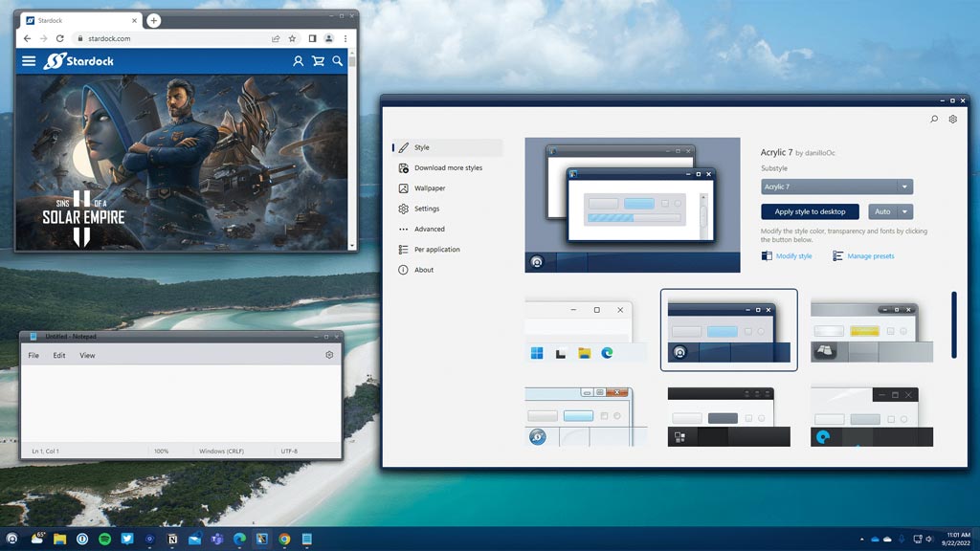Image resolution: width=980 pixels, height=551 pixels.
Task: Open the View menu in Notepad
Action: 87,355
